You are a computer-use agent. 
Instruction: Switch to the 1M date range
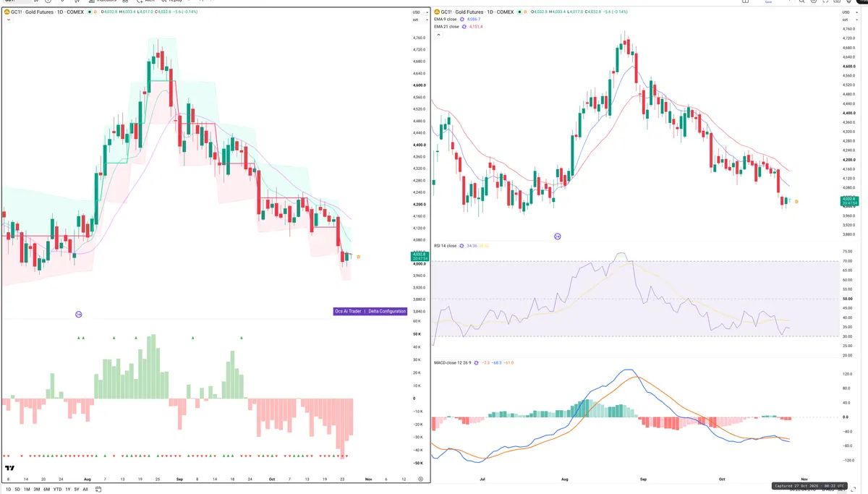coord(27,490)
